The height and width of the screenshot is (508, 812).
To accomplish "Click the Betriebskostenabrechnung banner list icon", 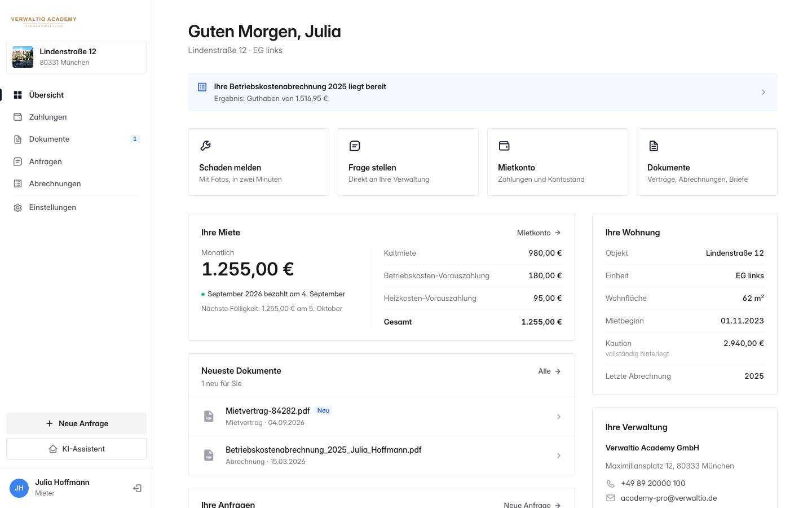I will (202, 87).
